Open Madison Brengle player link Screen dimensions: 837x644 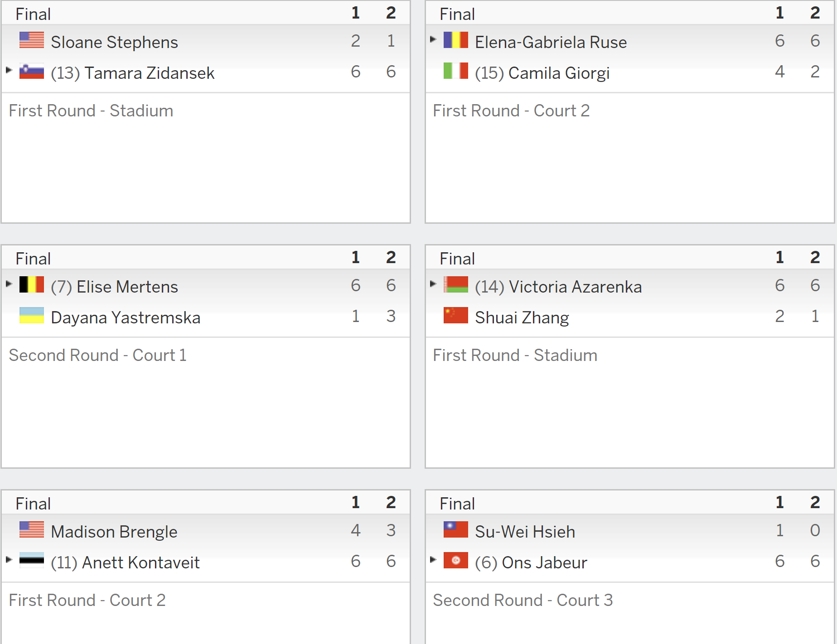(114, 532)
